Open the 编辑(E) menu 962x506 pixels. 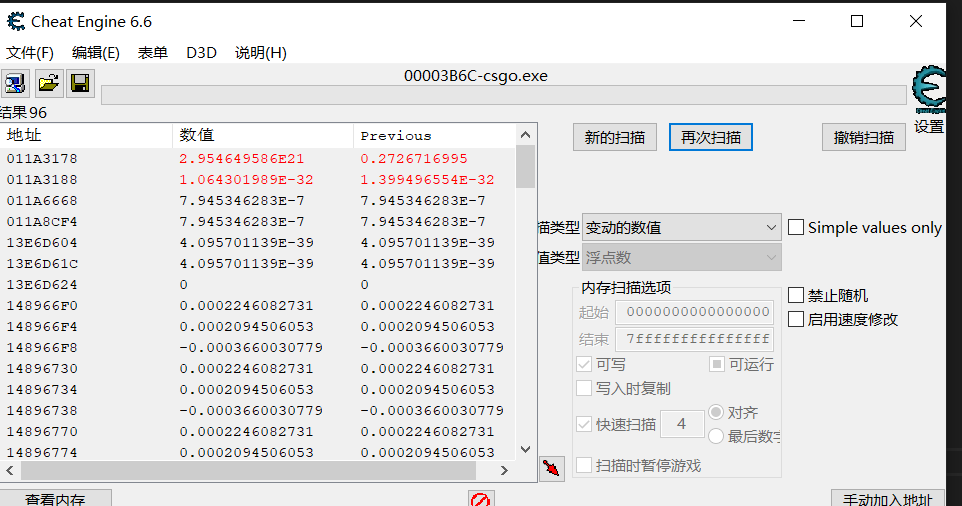96,53
